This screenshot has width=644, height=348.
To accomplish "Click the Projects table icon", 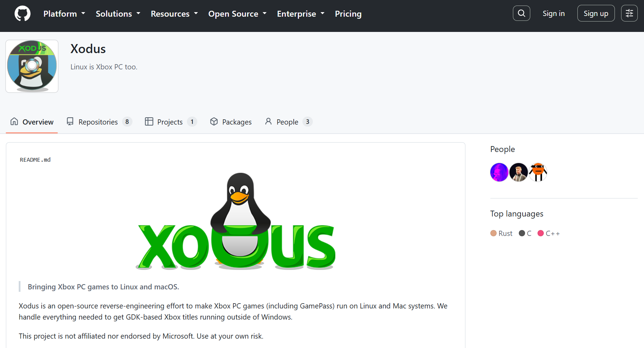I will click(x=149, y=121).
